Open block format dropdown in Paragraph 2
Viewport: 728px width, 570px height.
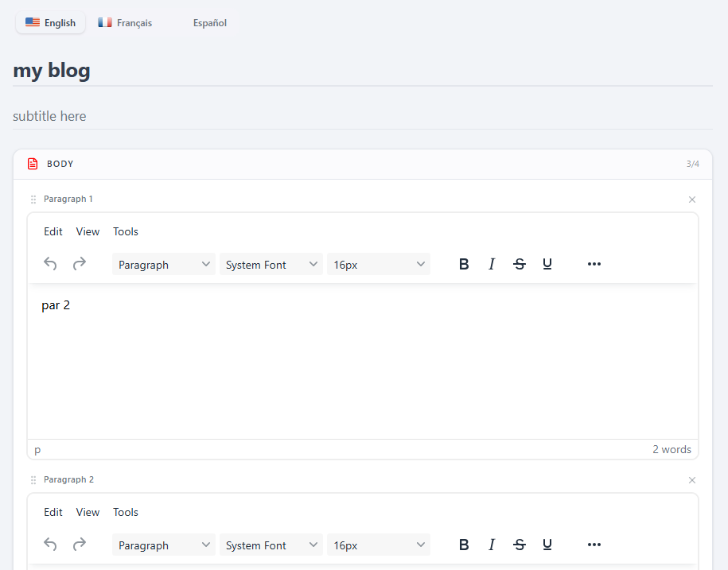[164, 545]
